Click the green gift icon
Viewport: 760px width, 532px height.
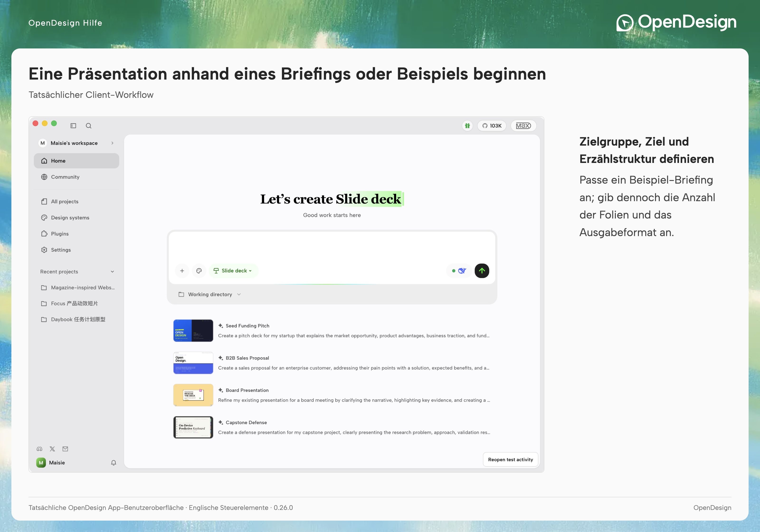[467, 126]
